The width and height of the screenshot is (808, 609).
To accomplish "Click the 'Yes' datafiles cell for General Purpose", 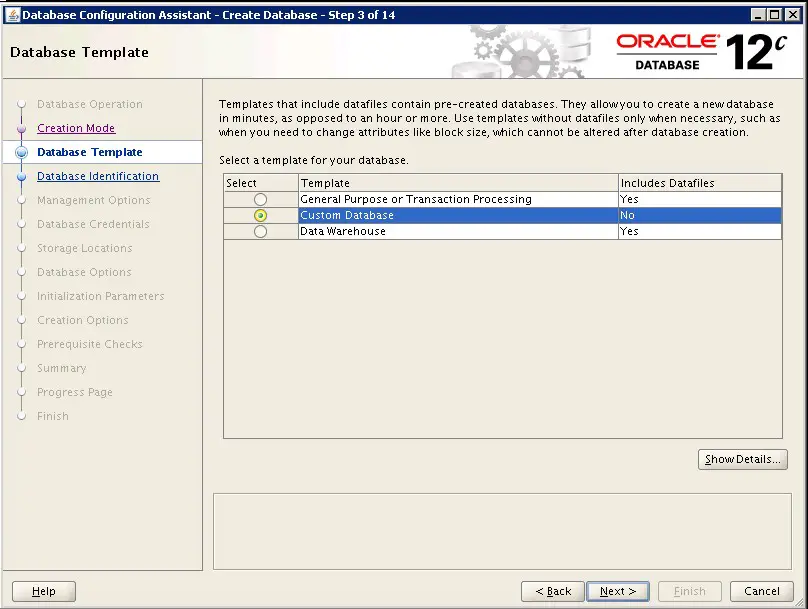I will 700,199.
